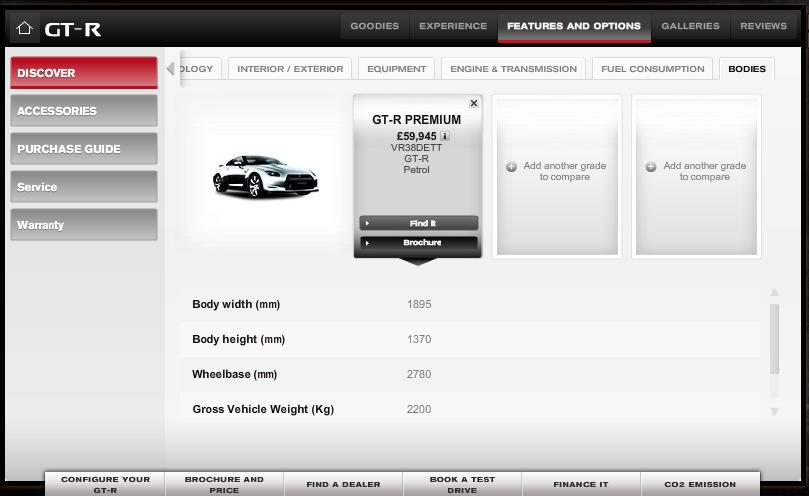Image resolution: width=809 pixels, height=496 pixels.
Task: Click the value 1370
Action: point(419,339)
